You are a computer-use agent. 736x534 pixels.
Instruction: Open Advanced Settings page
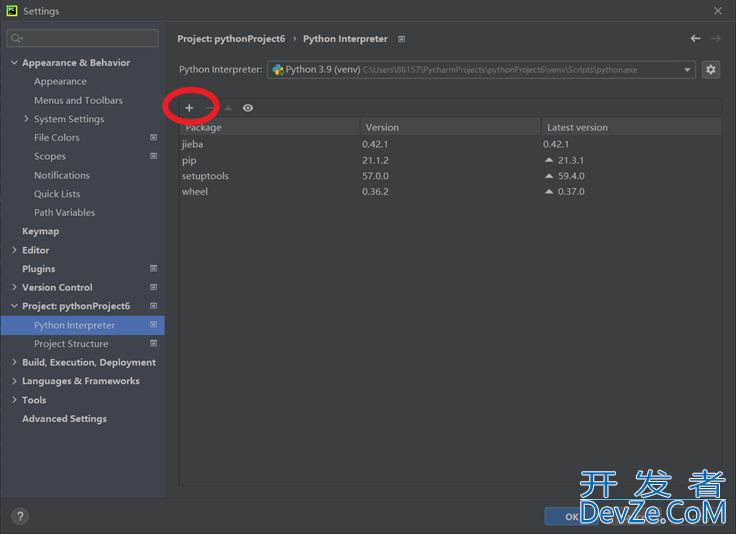pos(64,419)
